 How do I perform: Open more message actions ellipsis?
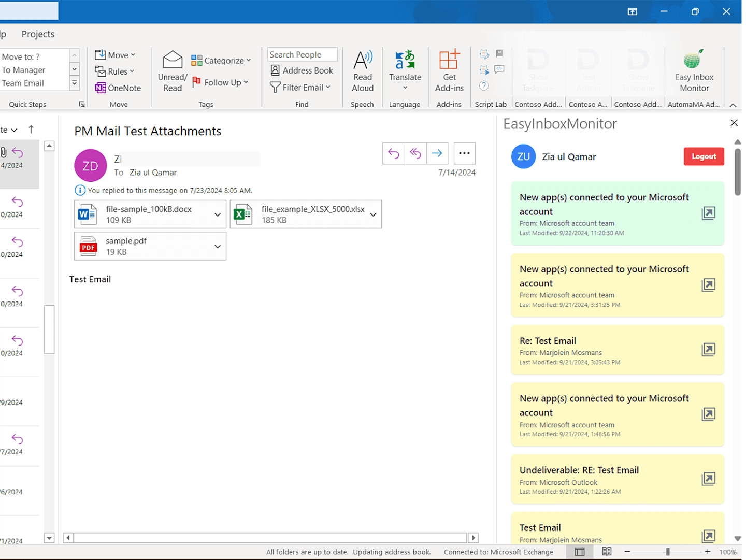click(x=464, y=153)
